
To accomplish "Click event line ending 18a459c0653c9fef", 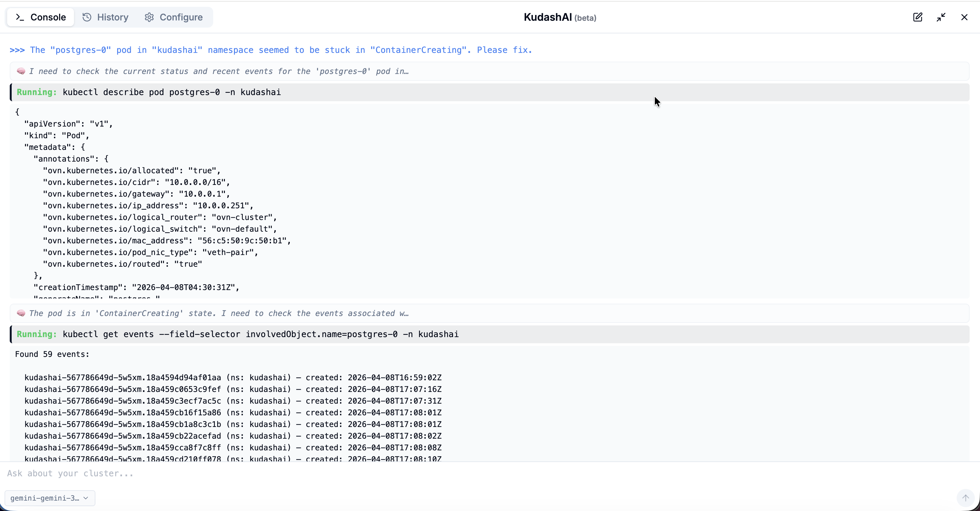I will pyautogui.click(x=233, y=389).
